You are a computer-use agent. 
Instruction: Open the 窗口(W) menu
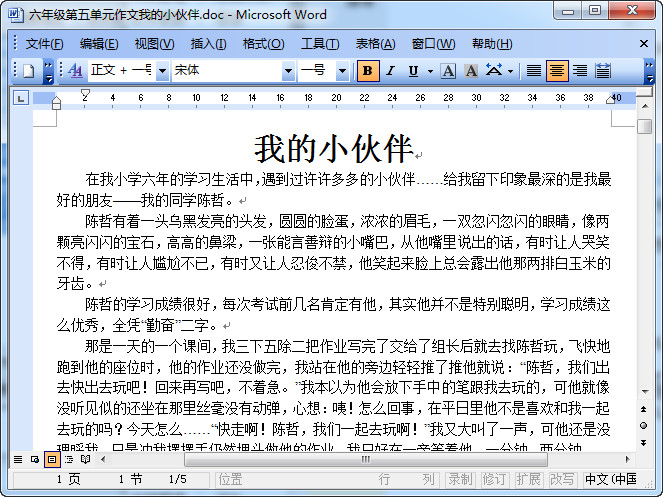coord(433,44)
